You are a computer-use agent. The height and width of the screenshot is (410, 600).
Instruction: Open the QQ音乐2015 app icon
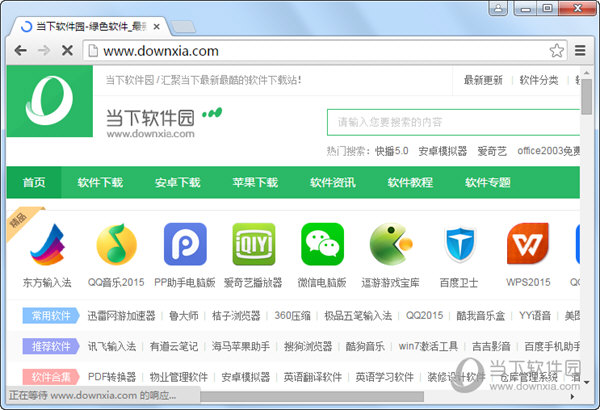116,245
